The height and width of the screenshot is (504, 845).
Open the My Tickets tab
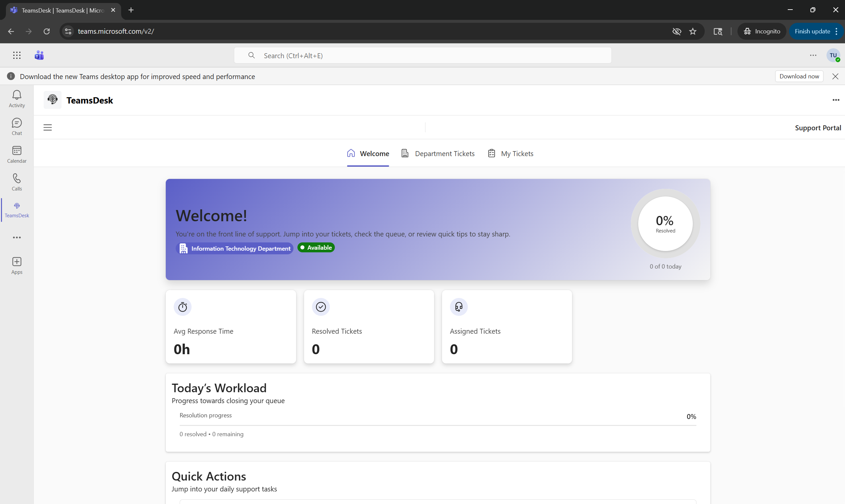coord(517,153)
